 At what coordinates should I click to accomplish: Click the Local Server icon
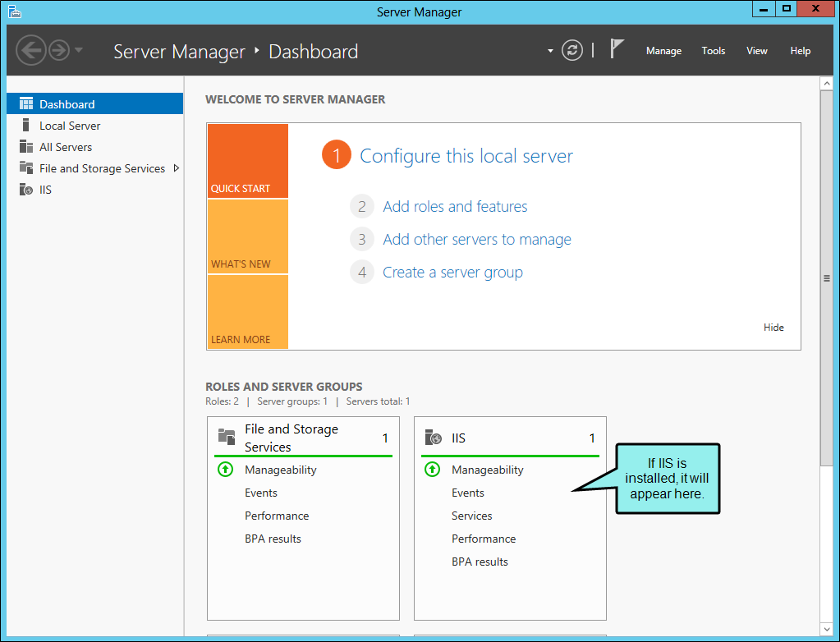[25, 125]
